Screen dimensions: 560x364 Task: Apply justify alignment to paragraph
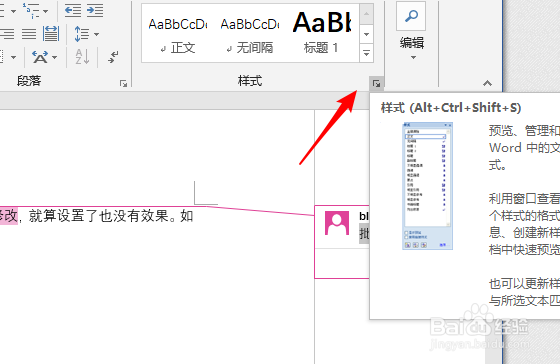click(x=29, y=34)
